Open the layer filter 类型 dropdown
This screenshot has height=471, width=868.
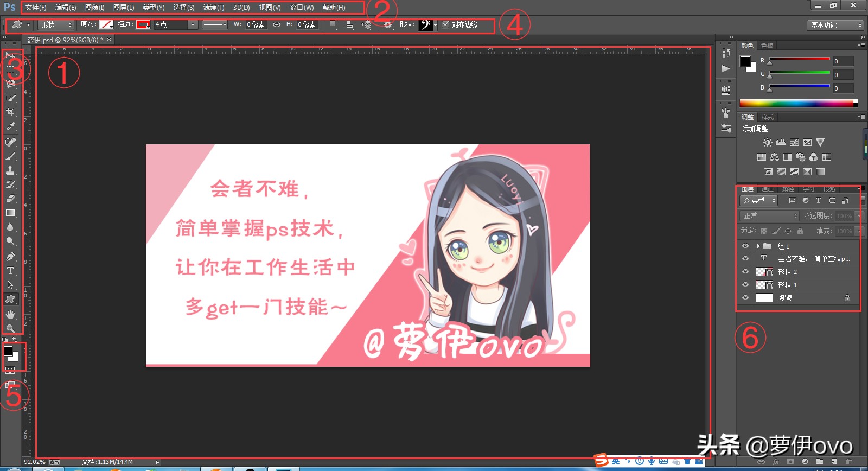click(759, 201)
